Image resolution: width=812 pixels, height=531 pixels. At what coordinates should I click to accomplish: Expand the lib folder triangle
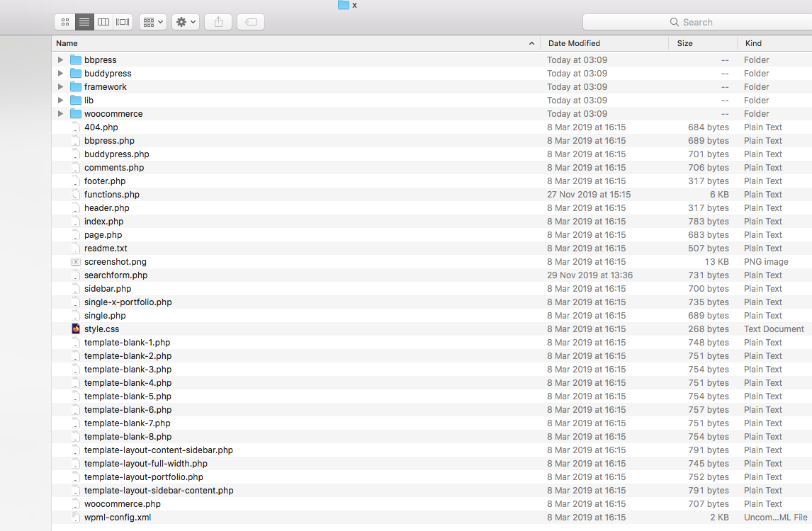click(x=61, y=101)
